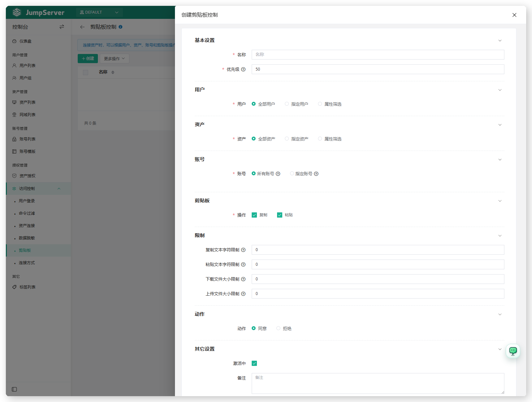This screenshot has width=532, height=402.
Task: Click help icon for 复制文本字符限制
Action: click(243, 250)
